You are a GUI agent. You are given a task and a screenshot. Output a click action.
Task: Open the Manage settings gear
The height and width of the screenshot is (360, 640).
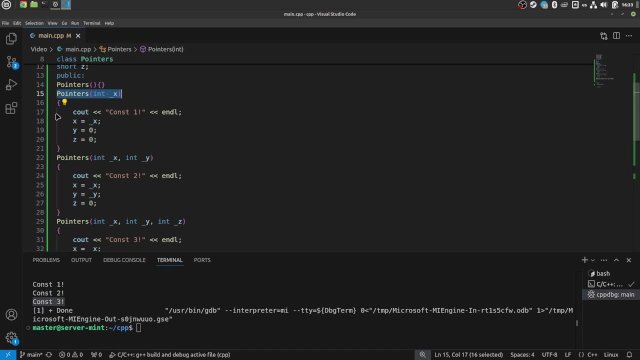click(11, 338)
